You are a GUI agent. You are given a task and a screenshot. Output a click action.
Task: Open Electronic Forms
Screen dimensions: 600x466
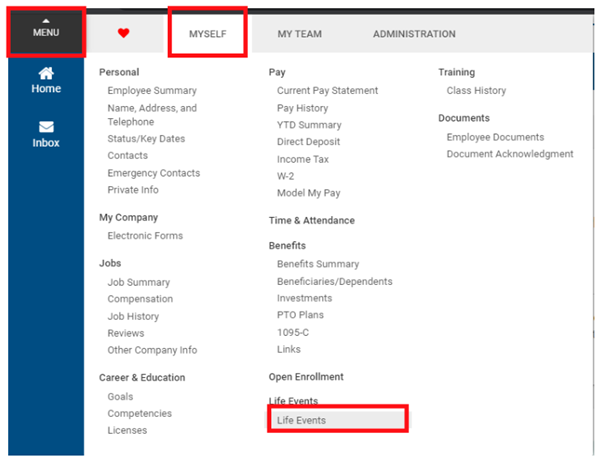pyautogui.click(x=145, y=236)
